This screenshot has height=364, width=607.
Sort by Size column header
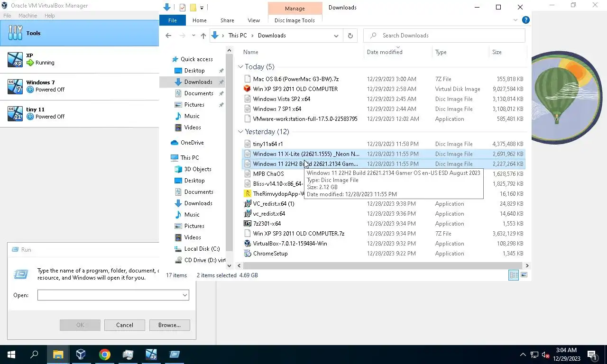(507, 52)
